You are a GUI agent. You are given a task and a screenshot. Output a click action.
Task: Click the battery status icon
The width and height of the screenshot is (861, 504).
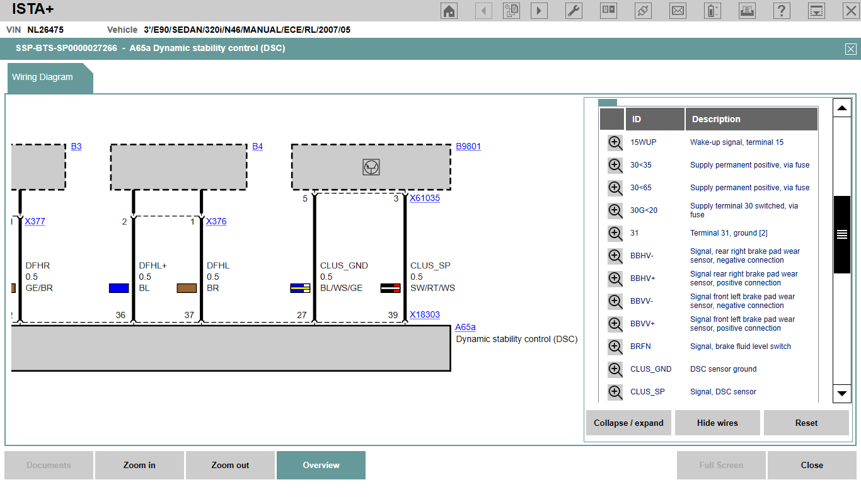tap(712, 11)
